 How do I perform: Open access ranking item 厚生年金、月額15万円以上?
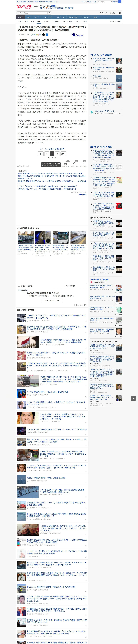click(x=104, y=60)
